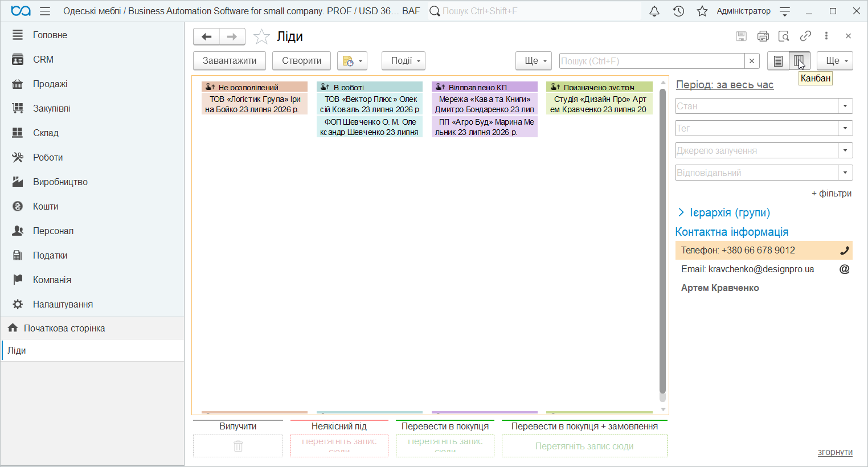Go back with the left arrow
Image resolution: width=868 pixels, height=467 pixels.
point(207,36)
